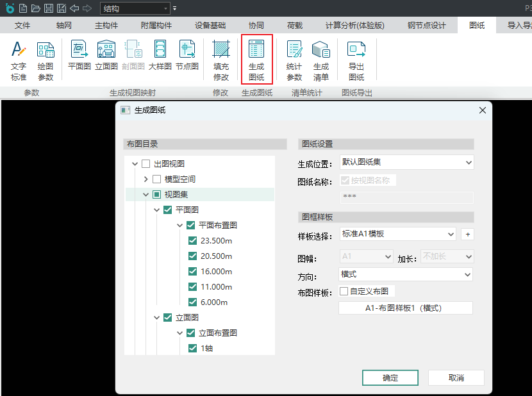Open the 轴网 ribbon tab
The height and width of the screenshot is (396, 532).
[64, 26]
